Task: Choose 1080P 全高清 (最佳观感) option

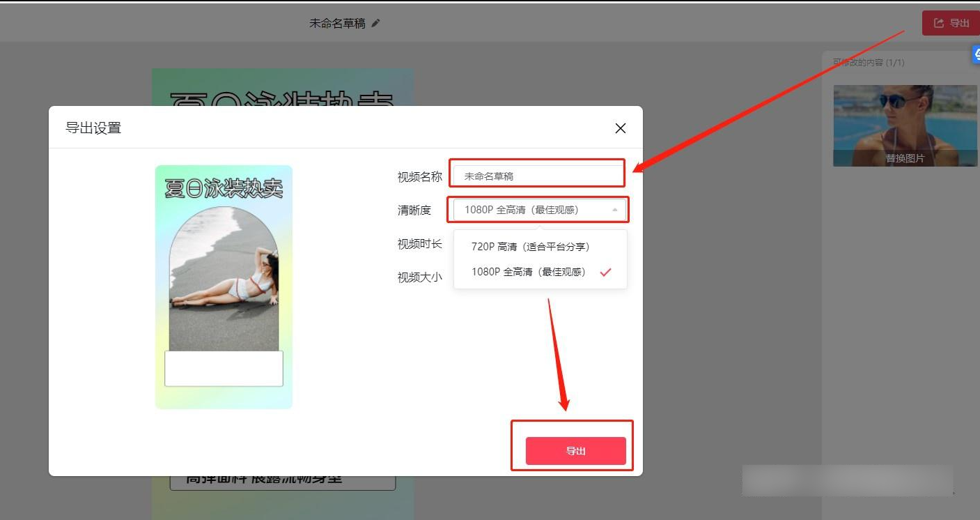Action: point(529,272)
